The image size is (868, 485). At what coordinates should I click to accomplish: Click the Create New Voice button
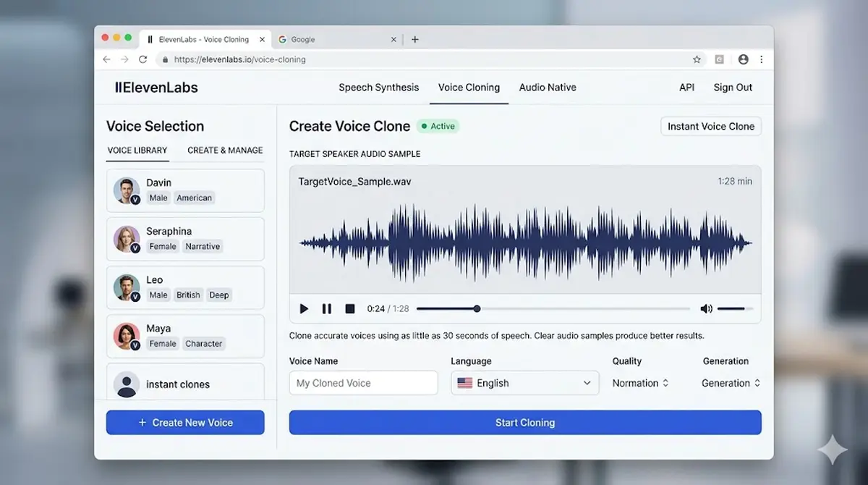185,423
